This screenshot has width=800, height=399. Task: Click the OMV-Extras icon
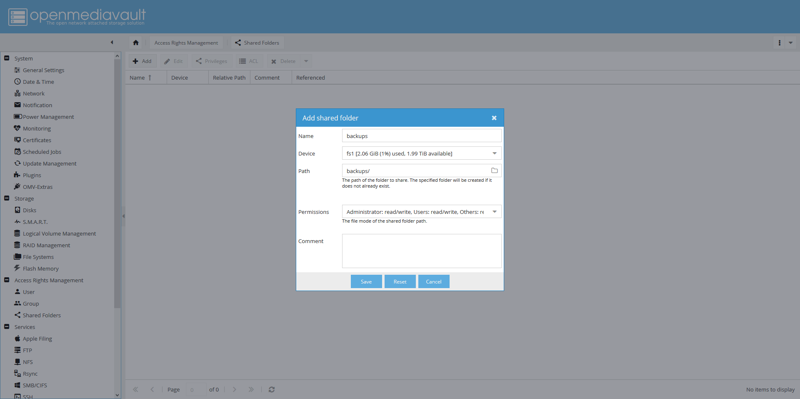(17, 187)
